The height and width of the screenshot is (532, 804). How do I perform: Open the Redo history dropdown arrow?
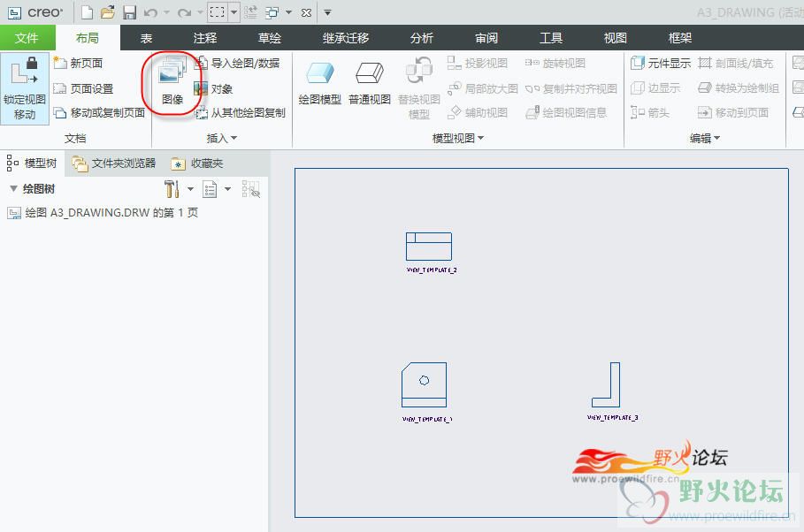[x=201, y=12]
